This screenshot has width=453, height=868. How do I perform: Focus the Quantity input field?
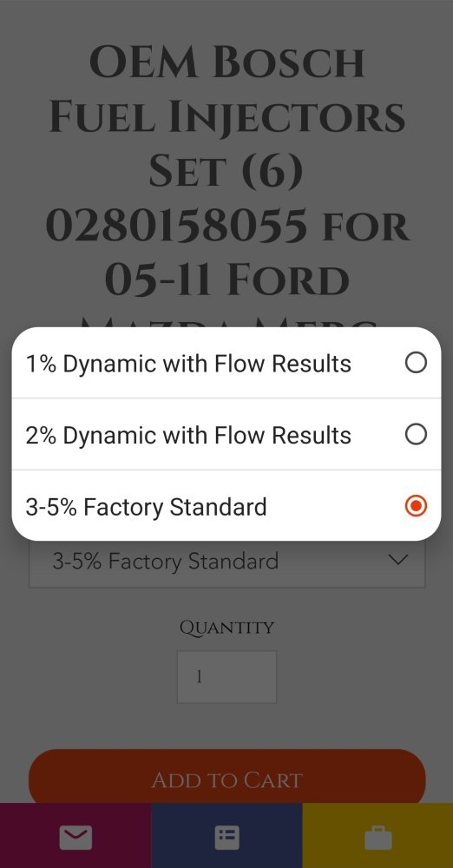226,676
